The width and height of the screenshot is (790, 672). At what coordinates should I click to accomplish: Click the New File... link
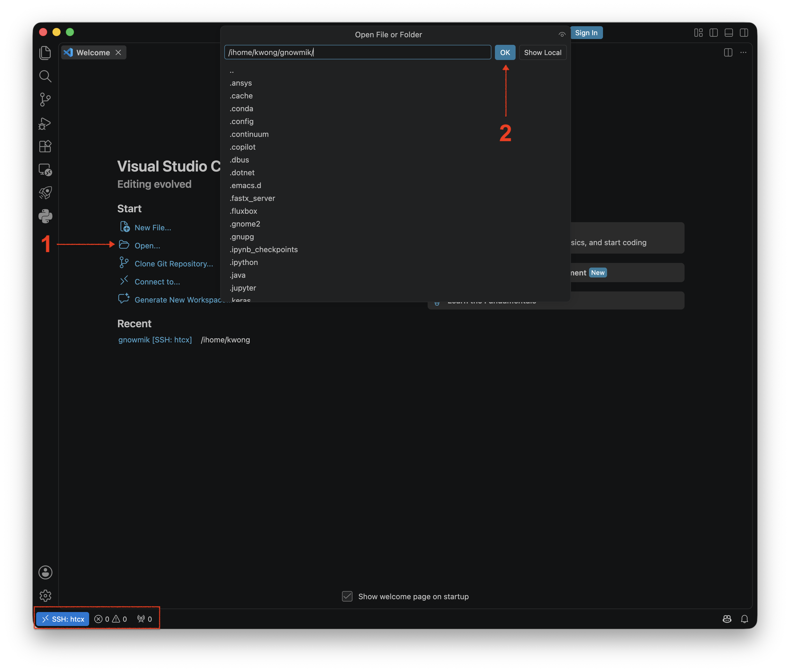152,227
